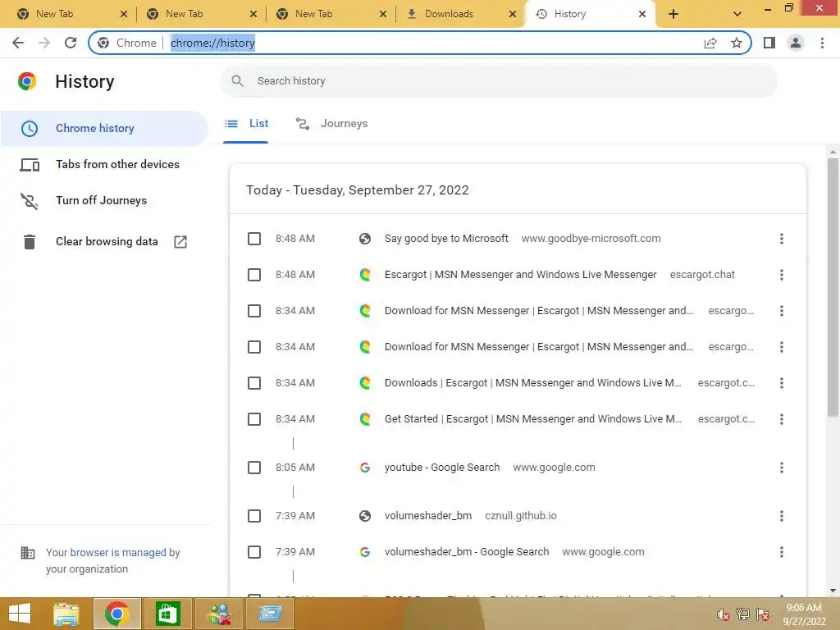Reload the history page
Viewport: 840px width, 630px height.
71,43
